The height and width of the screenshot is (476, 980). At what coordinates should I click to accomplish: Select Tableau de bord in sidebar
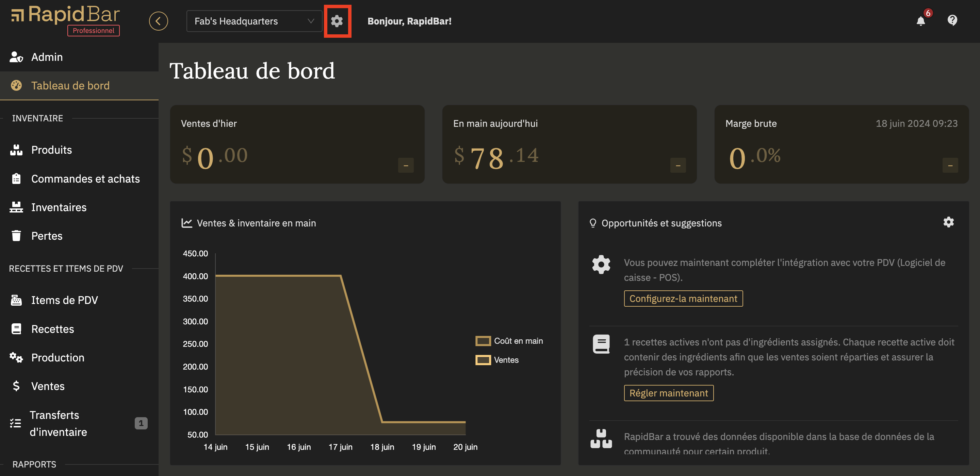tap(79, 86)
